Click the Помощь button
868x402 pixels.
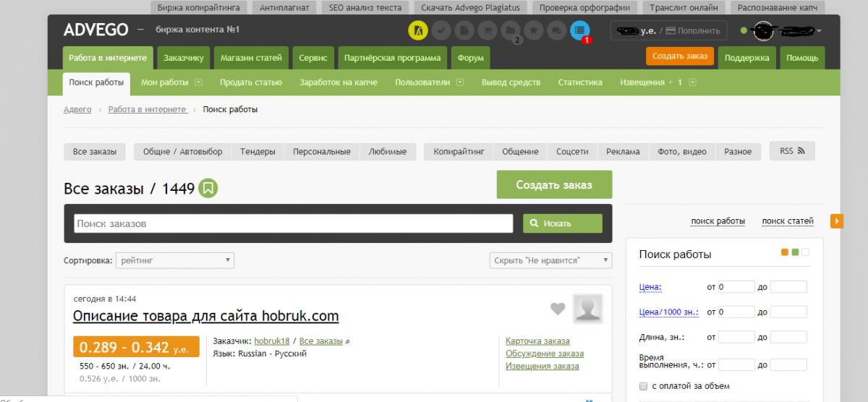point(802,58)
